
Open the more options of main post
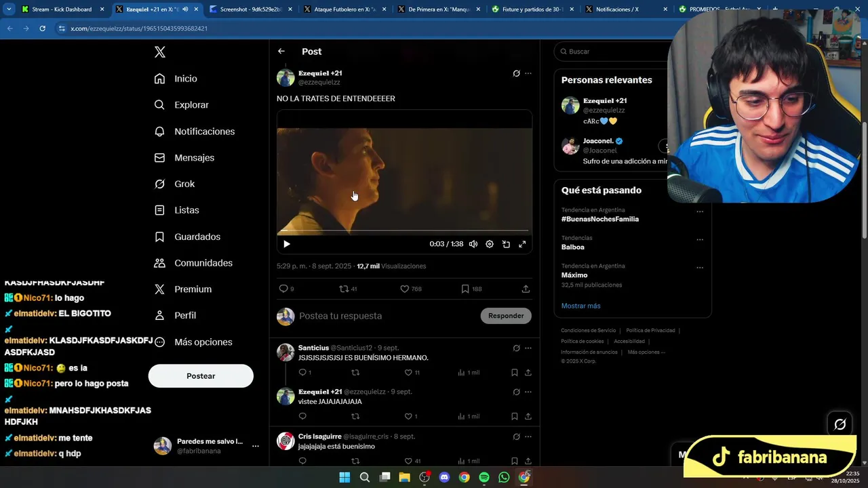[x=528, y=73]
